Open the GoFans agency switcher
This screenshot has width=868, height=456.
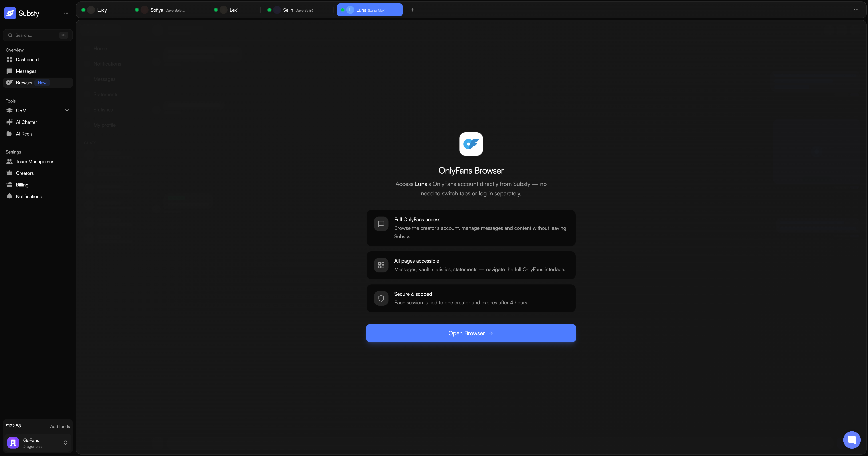pos(38,443)
